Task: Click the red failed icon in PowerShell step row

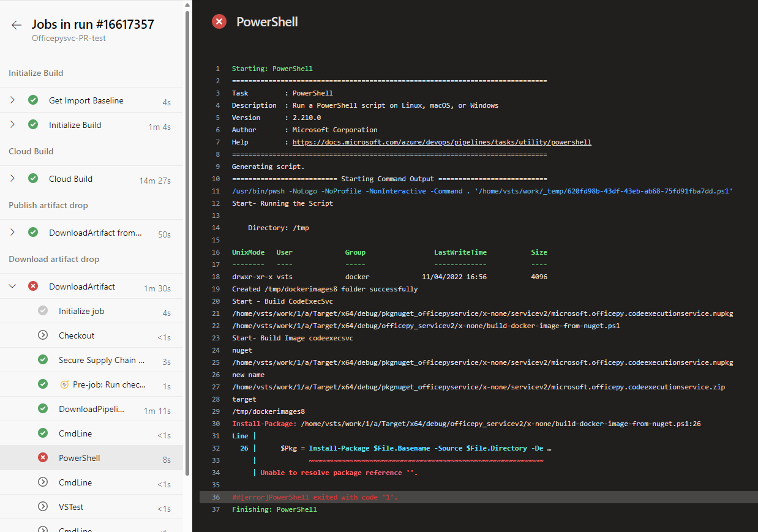Action: [x=43, y=457]
